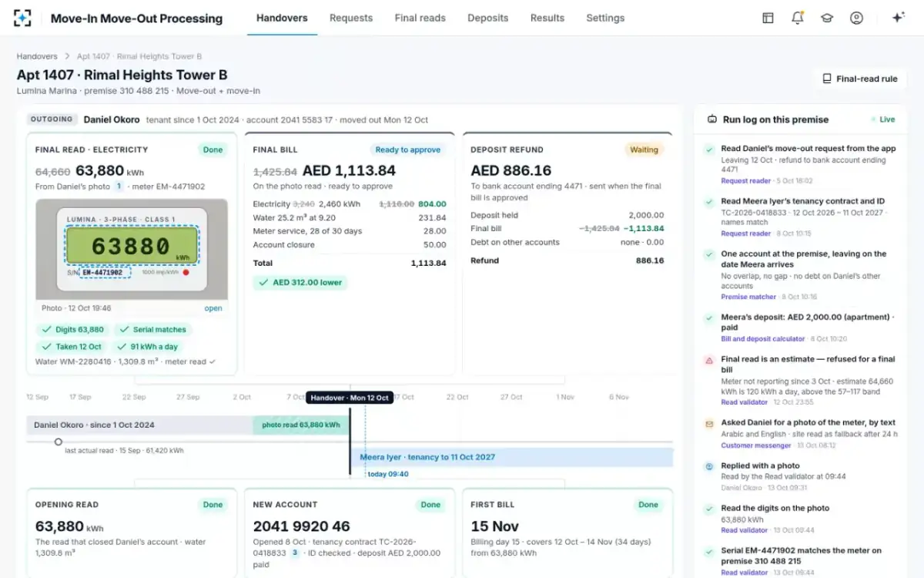Click the 'Serial matches' check chip

(x=152, y=330)
